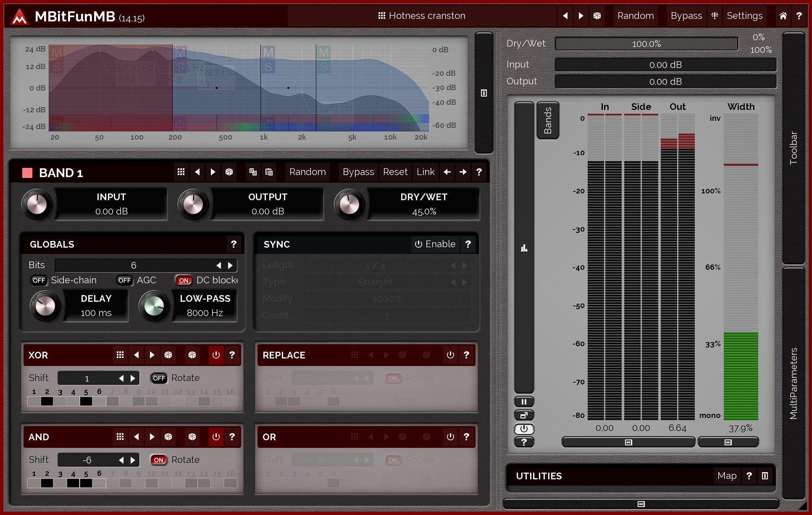The image size is (812, 515).
Task: Click the power icon in the AND section
Action: (216, 437)
